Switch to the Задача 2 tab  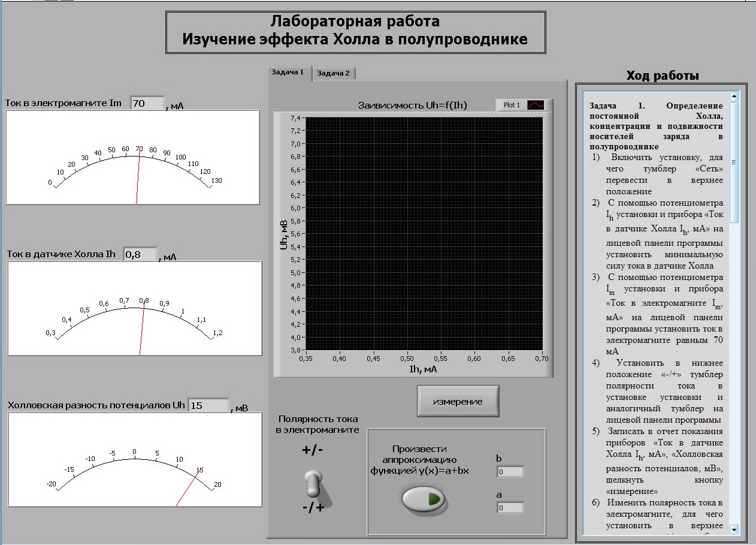click(334, 73)
